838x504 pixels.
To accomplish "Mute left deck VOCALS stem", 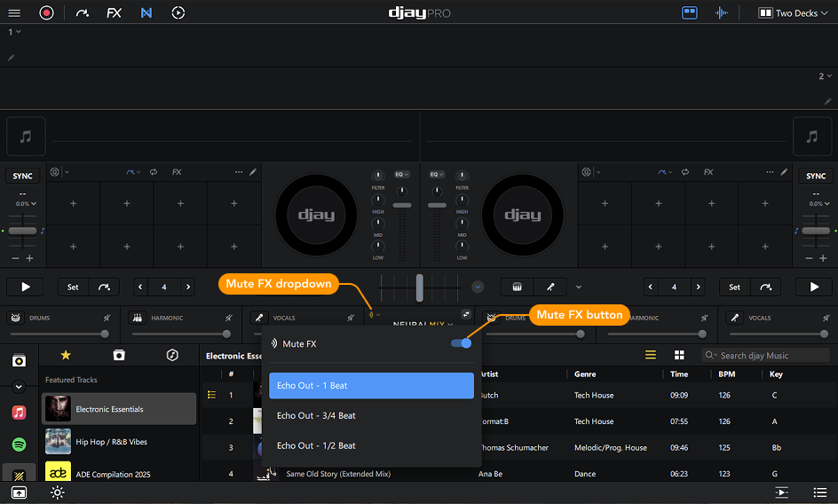I will [351, 318].
